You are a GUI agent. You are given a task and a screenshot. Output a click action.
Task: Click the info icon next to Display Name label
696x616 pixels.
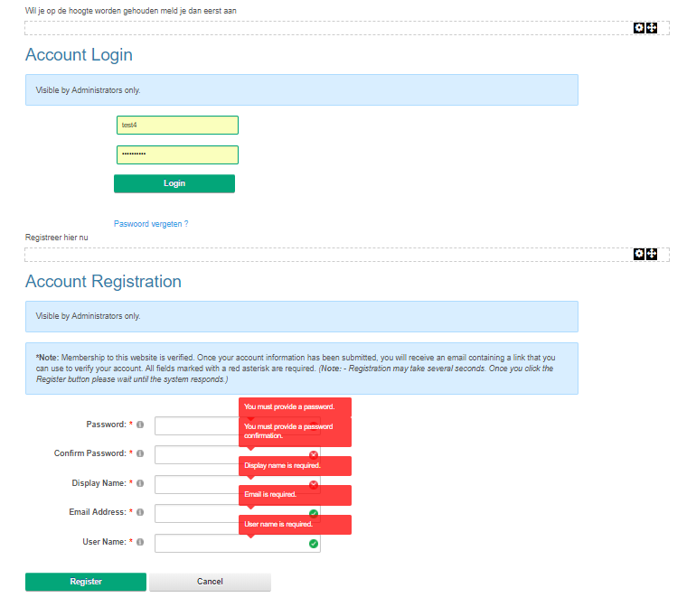click(x=140, y=483)
